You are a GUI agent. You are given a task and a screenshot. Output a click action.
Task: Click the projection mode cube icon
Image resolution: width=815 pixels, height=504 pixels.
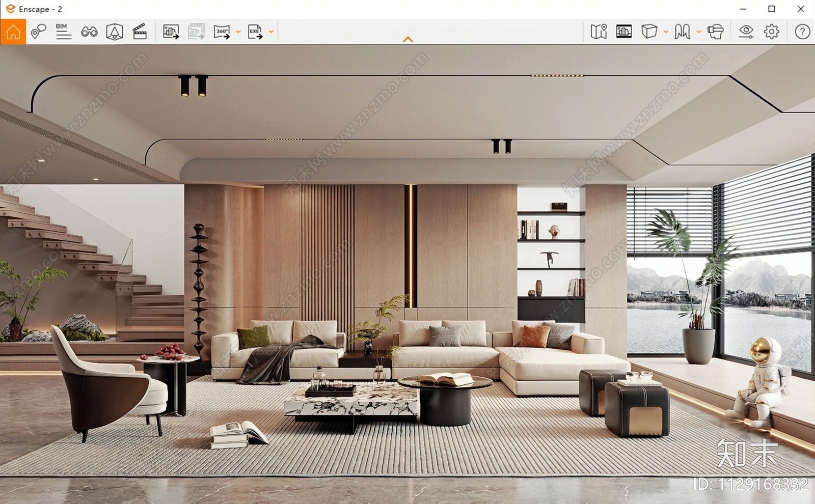649,32
